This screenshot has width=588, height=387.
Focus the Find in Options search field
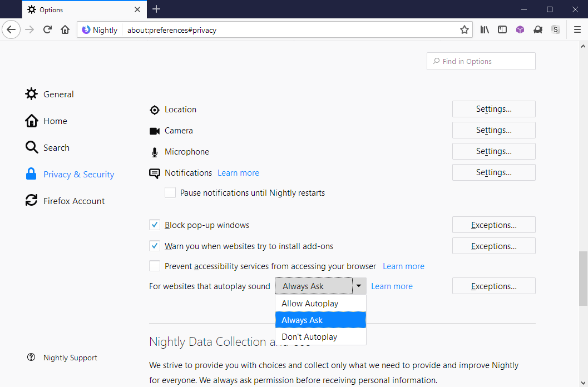coord(481,61)
